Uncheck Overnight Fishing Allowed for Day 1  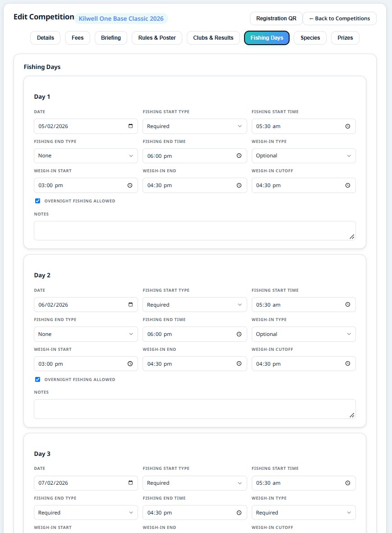38,201
